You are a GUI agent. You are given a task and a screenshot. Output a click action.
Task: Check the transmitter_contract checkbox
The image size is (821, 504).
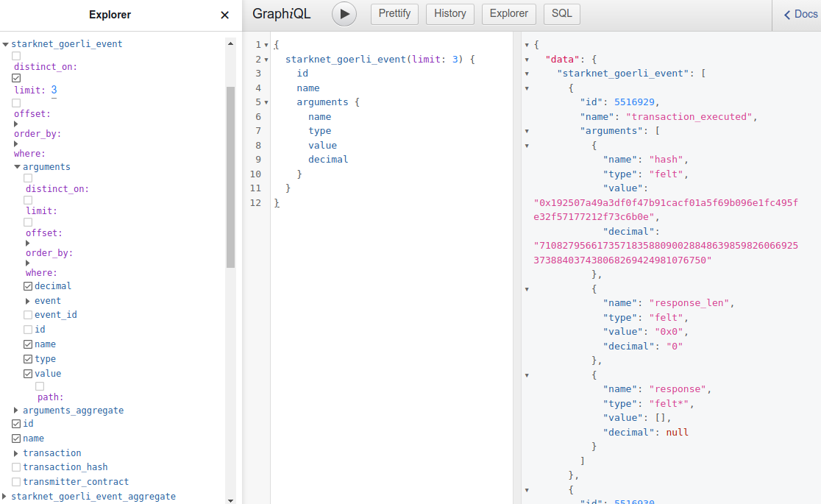16,481
